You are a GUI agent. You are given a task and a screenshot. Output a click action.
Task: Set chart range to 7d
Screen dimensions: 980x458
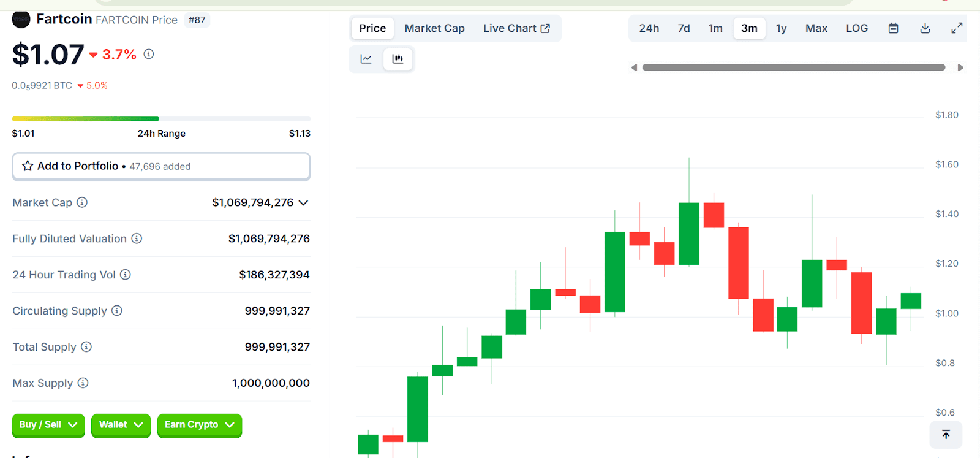pyautogui.click(x=684, y=28)
